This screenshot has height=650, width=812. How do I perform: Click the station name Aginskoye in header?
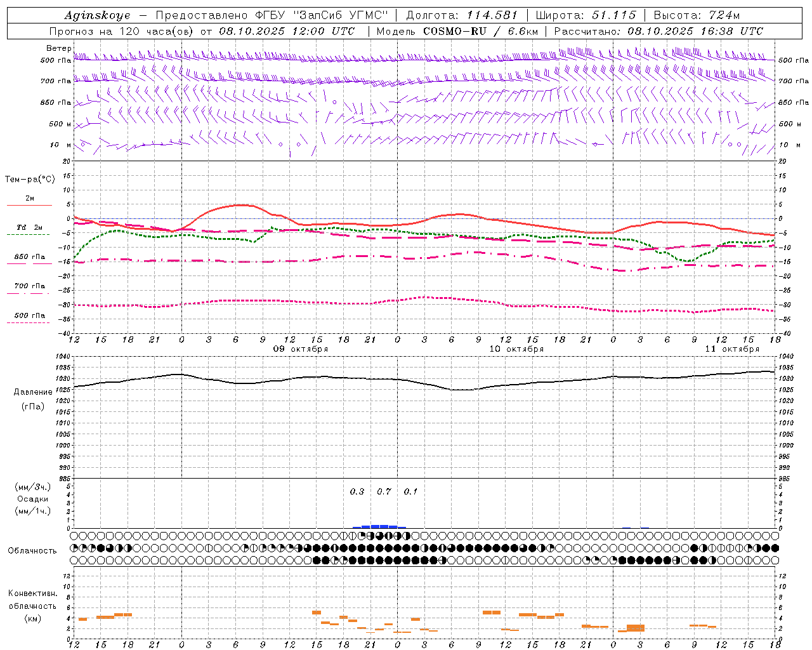(x=97, y=15)
